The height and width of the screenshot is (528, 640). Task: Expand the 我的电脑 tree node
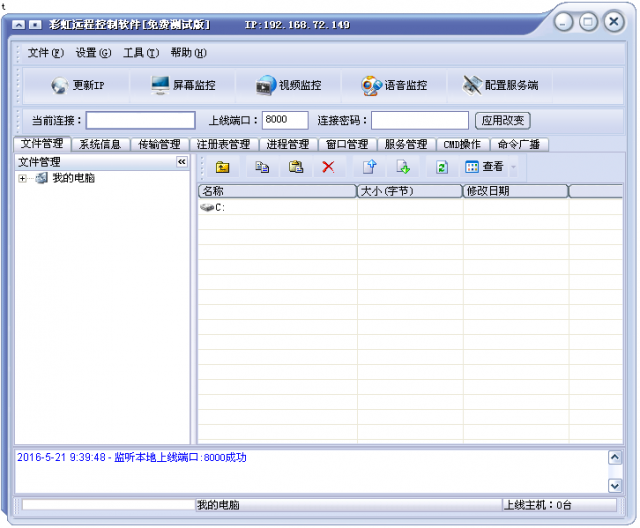pyautogui.click(x=22, y=178)
